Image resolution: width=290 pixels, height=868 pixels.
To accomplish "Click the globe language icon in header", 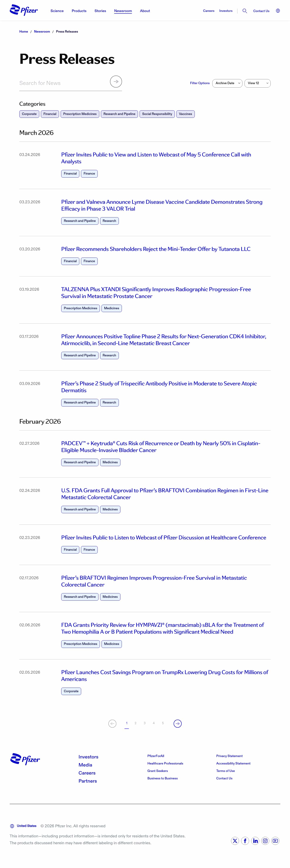I will point(278,11).
